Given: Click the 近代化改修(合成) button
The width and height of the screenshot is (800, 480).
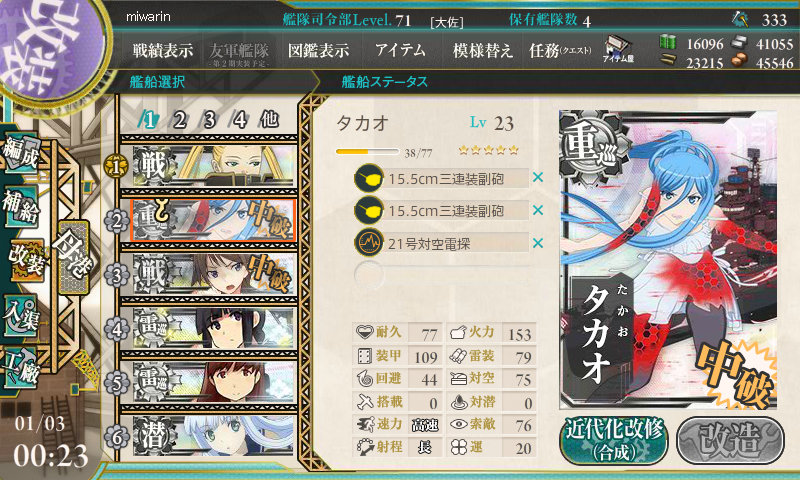Looking at the screenshot, I should tap(614, 440).
